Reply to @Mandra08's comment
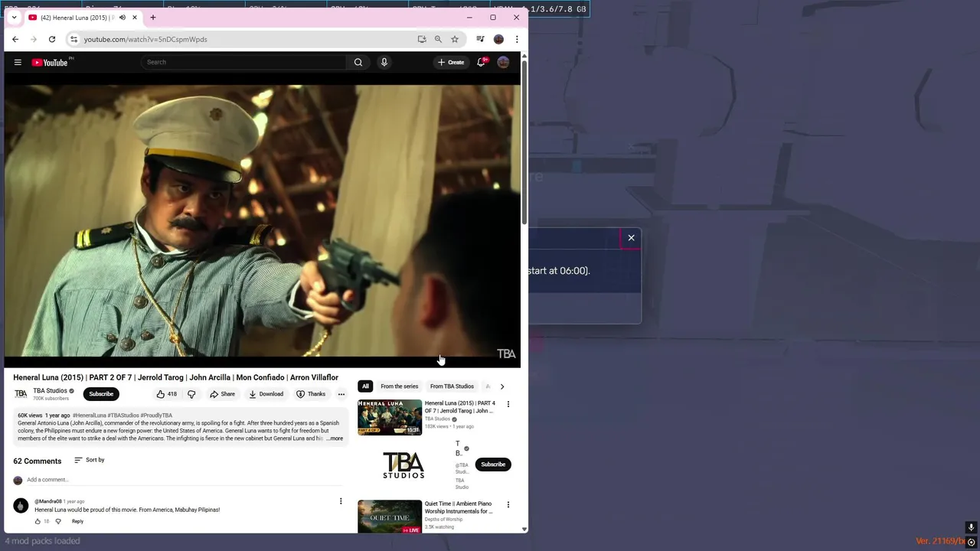 (77, 521)
